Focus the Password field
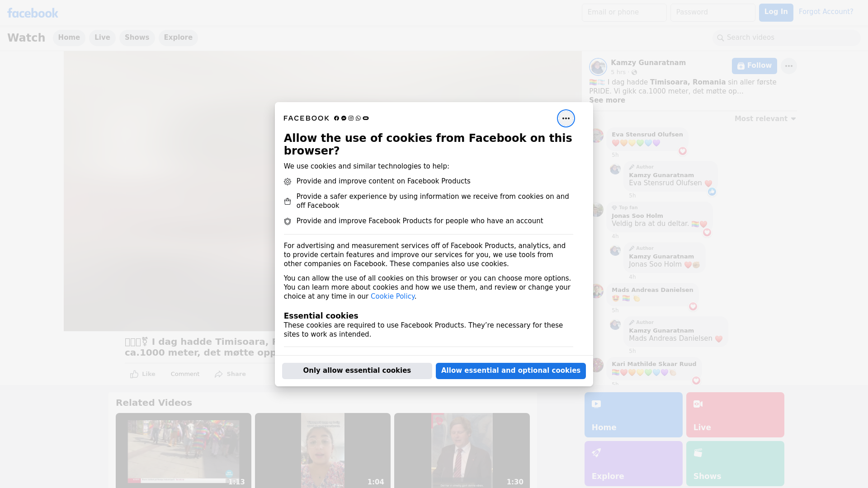 point(712,13)
